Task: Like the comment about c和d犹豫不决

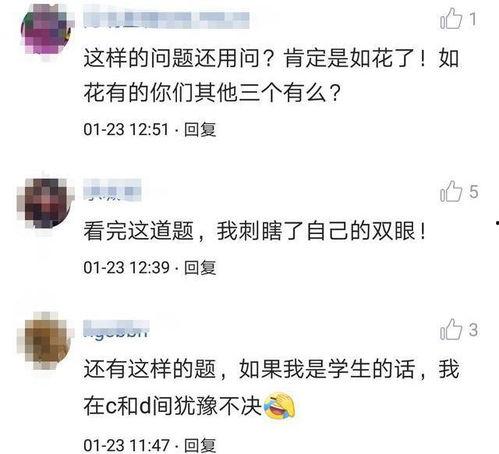Action: tap(451, 329)
